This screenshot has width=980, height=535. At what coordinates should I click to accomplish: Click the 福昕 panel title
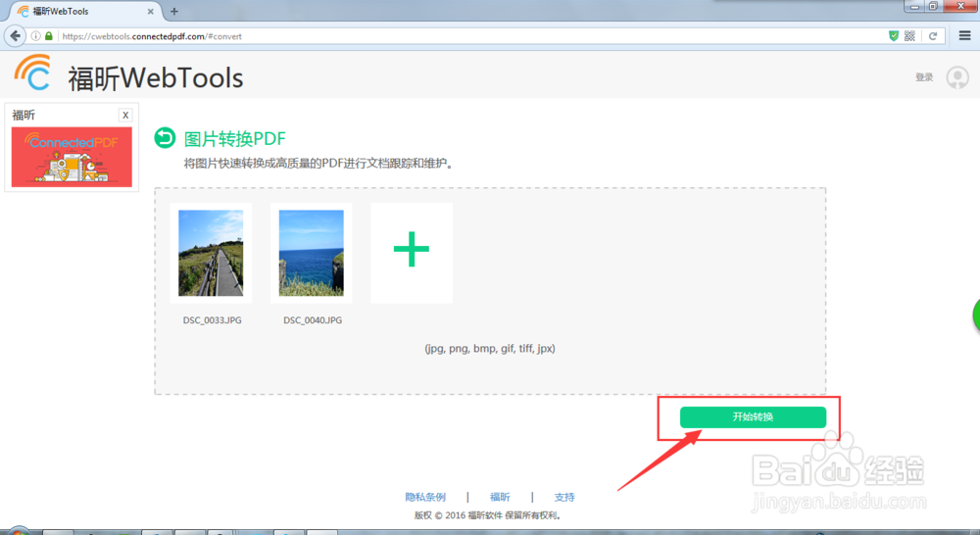pyautogui.click(x=24, y=115)
